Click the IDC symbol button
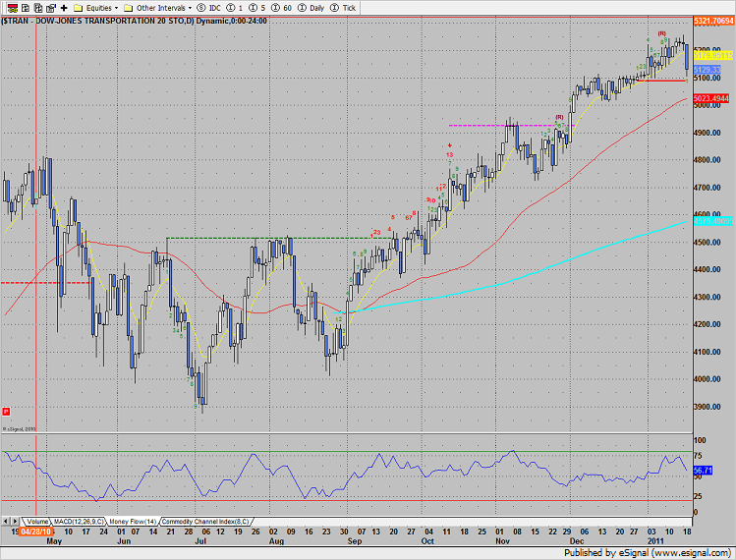736x560 pixels. point(209,8)
